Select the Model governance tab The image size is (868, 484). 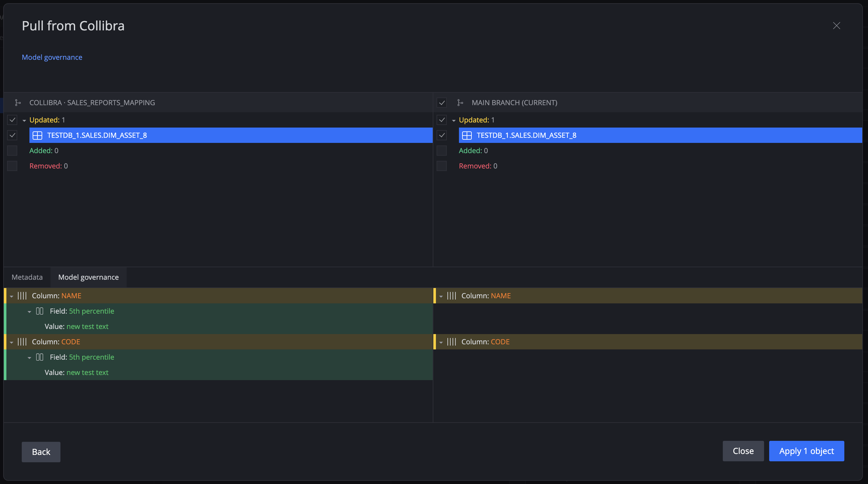tap(89, 277)
